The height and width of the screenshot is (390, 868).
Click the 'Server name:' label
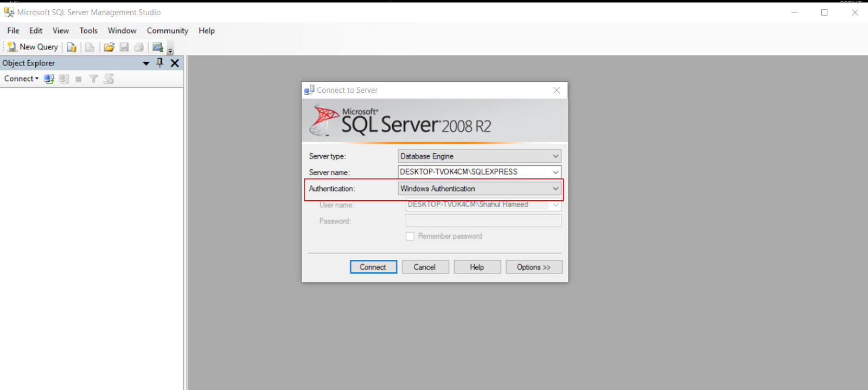(x=329, y=172)
